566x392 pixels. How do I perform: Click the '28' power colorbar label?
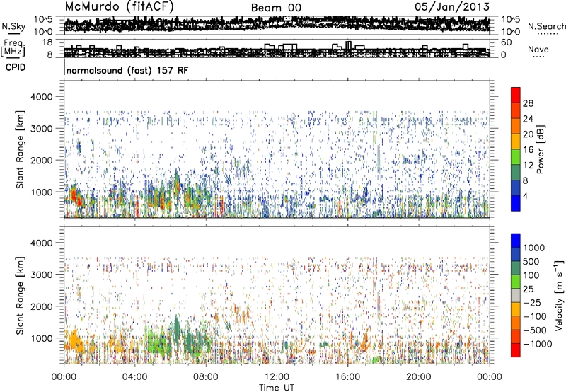coord(528,103)
